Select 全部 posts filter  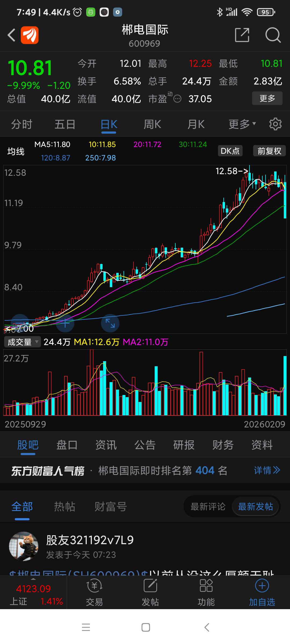(x=22, y=507)
